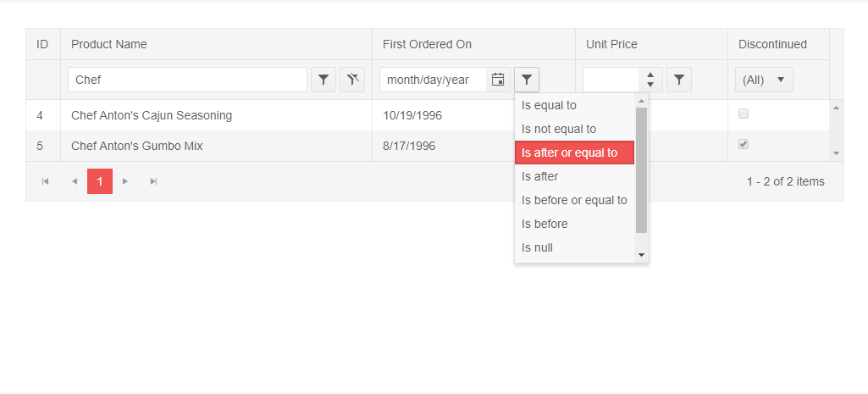The image size is (868, 394).
Task: Click page 1 button in pager
Action: (100, 181)
